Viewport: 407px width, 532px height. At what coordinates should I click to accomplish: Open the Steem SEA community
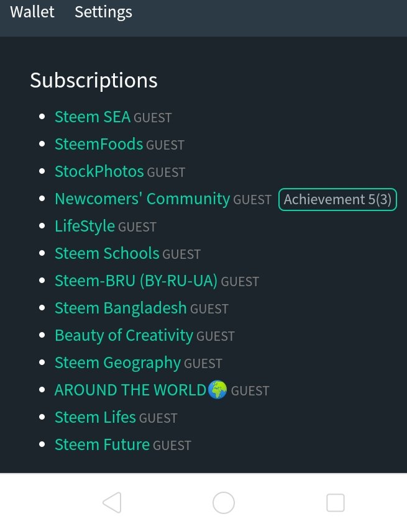point(93,117)
